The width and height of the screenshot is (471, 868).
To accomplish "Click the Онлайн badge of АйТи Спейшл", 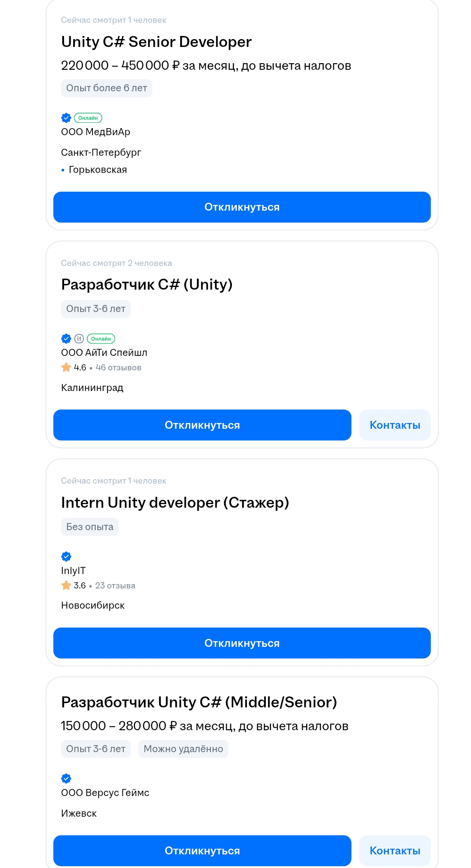I will (x=101, y=338).
